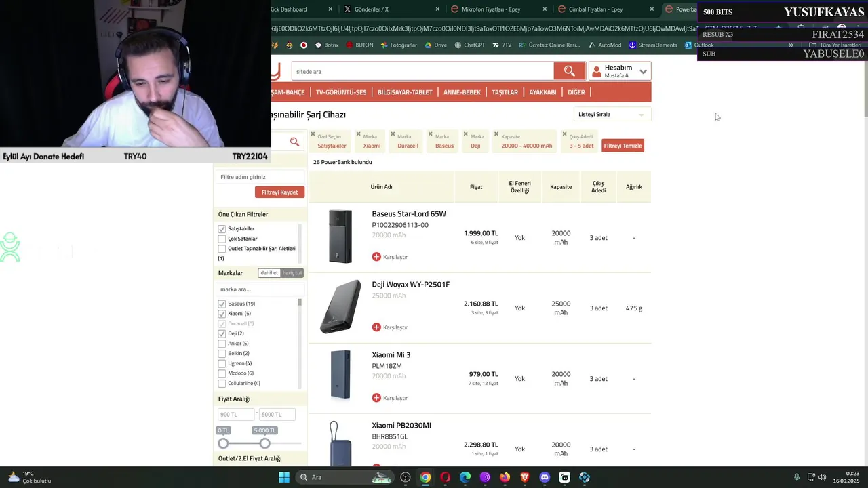The height and width of the screenshot is (488, 868).
Task: Open Opera browser from the taskbar
Action: tap(445, 477)
